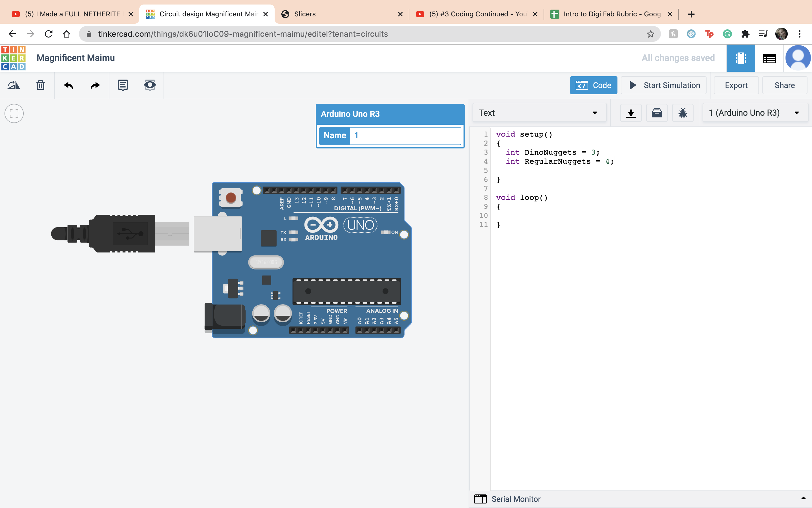The width and height of the screenshot is (812, 508).
Task: Open the Arduino Uno R3 board selector
Action: point(755,113)
